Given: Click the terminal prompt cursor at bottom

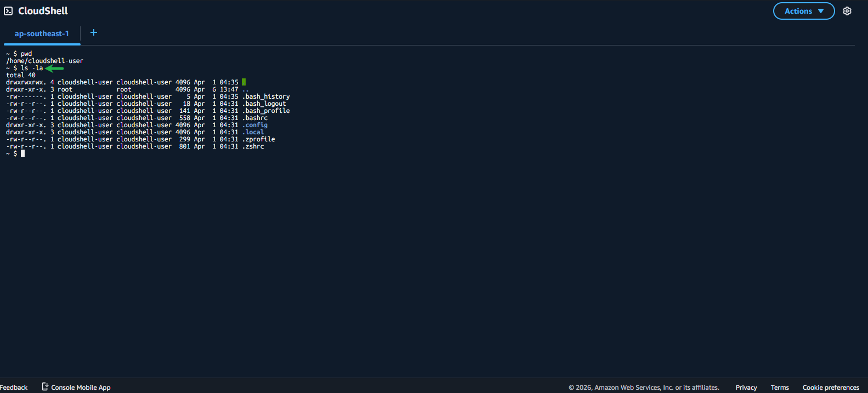Looking at the screenshot, I should pyautogui.click(x=23, y=153).
